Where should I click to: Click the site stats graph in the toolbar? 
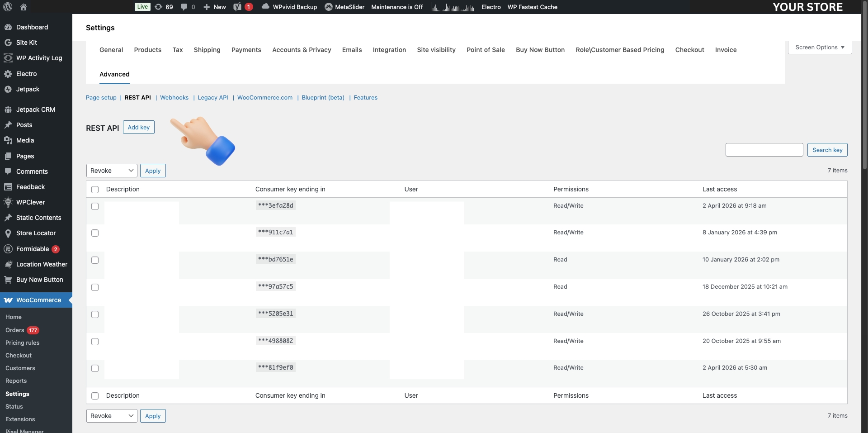[452, 7]
